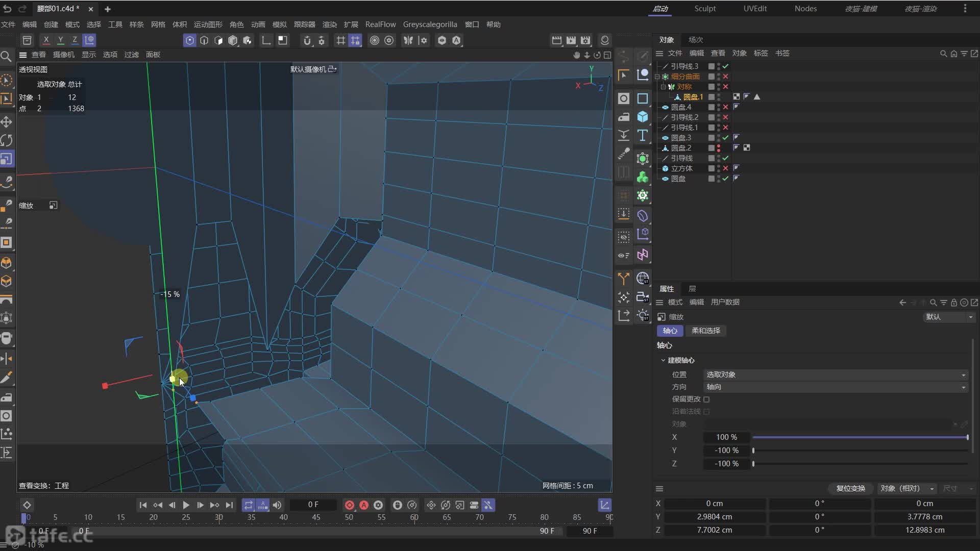Click the home icon in object manager
Screen dimensions: 980x551
[953, 54]
